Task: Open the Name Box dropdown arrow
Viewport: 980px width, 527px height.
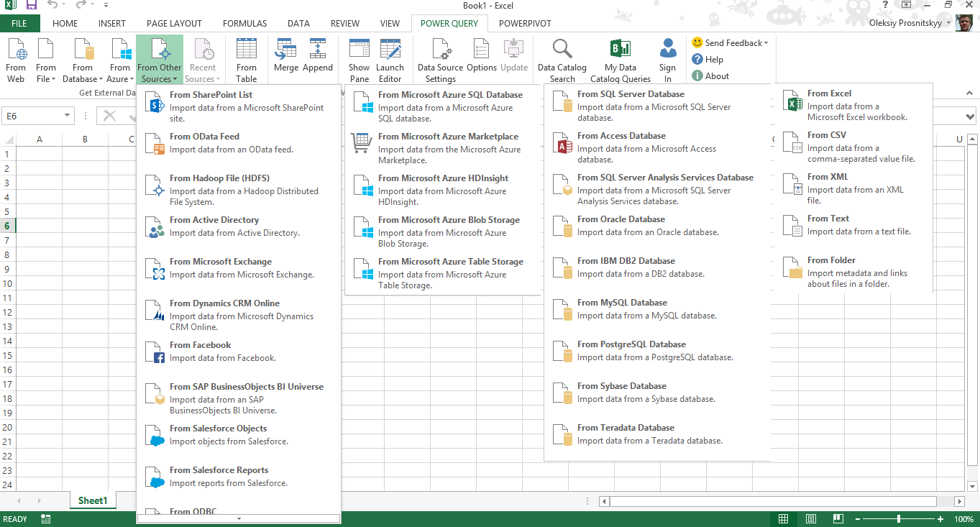Action: tap(68, 116)
